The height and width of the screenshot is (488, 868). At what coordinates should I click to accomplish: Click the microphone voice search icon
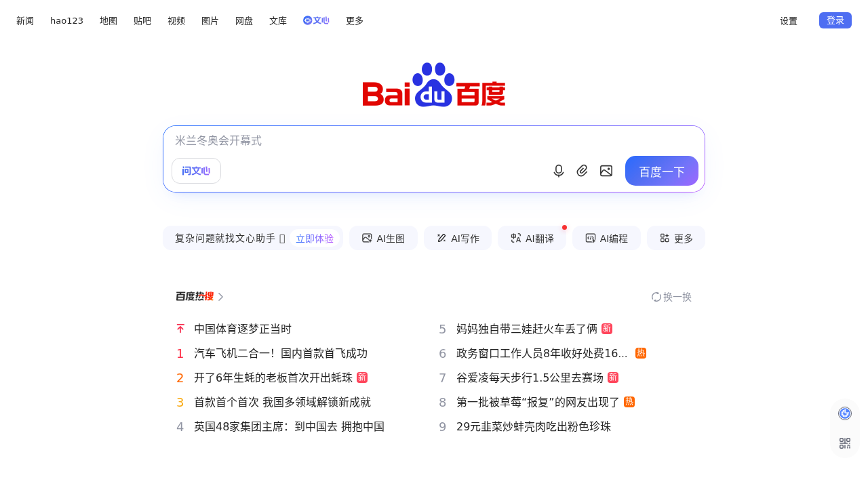(x=558, y=171)
